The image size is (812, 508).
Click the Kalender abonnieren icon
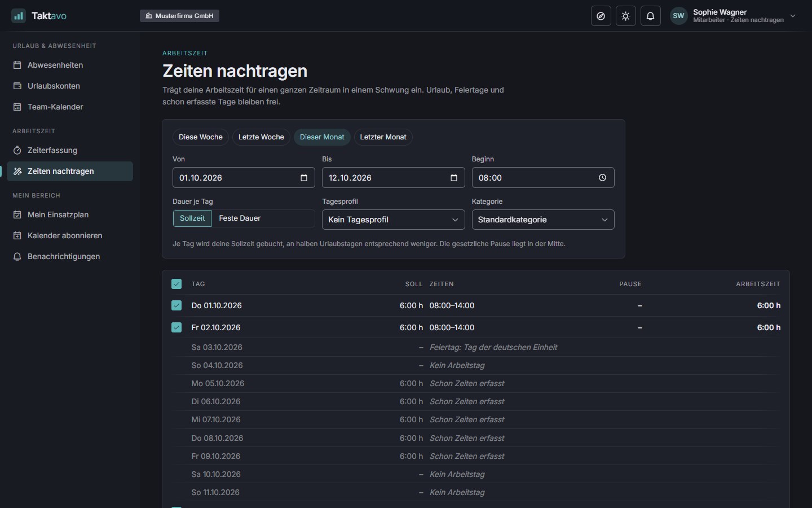tap(17, 235)
